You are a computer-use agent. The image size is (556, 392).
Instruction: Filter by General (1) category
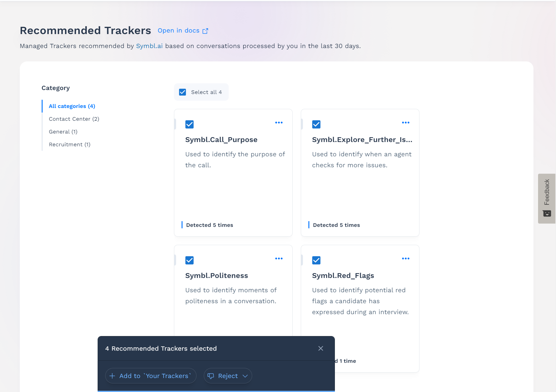point(63,132)
